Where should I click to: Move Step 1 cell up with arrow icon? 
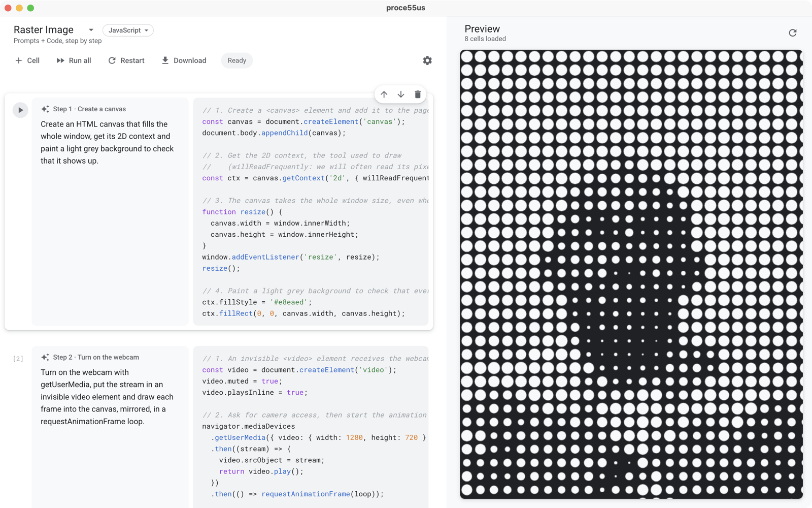click(384, 94)
